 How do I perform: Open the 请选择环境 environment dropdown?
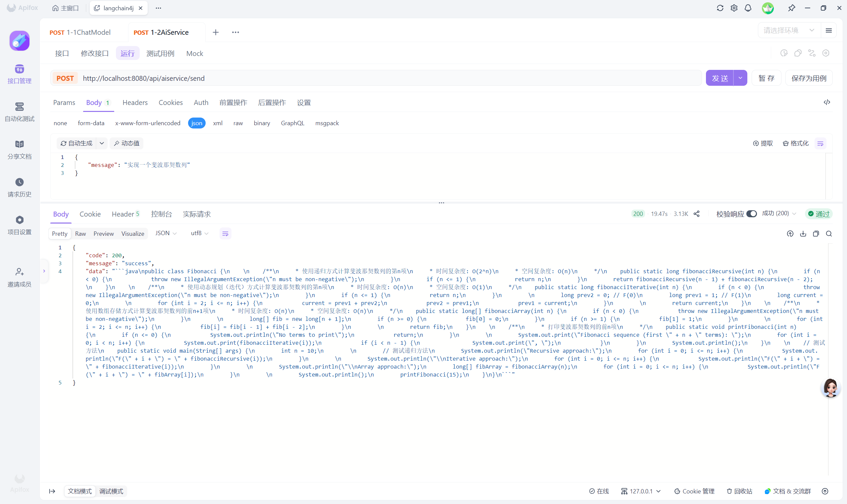[x=789, y=30]
